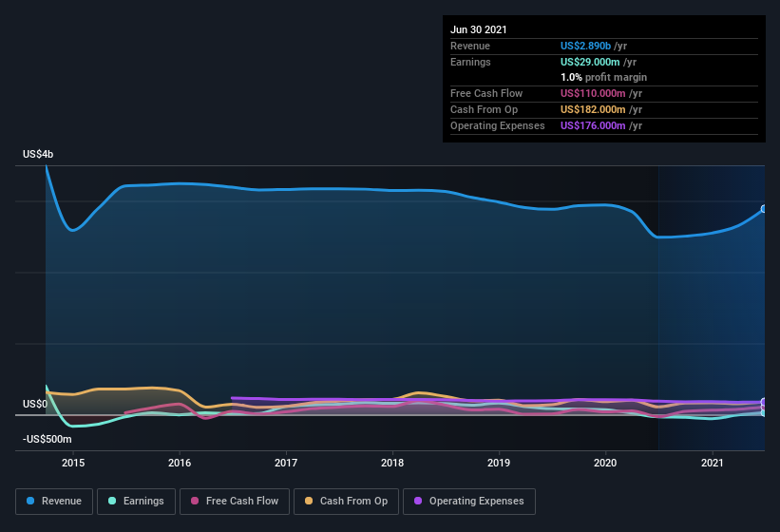Click the -US$500m y-axis label

48,439
